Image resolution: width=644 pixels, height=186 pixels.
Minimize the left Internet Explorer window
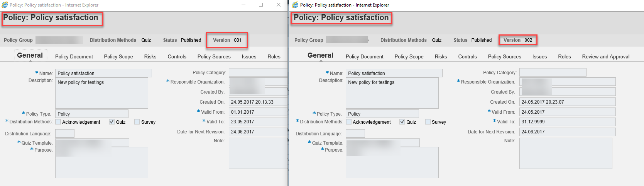pyautogui.click(x=243, y=5)
